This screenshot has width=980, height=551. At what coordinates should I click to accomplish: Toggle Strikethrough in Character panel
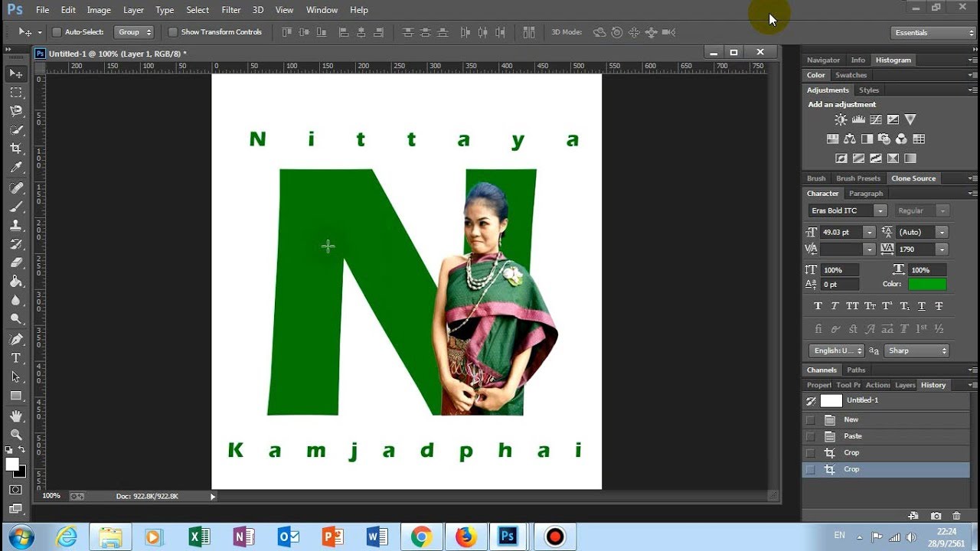tap(939, 306)
